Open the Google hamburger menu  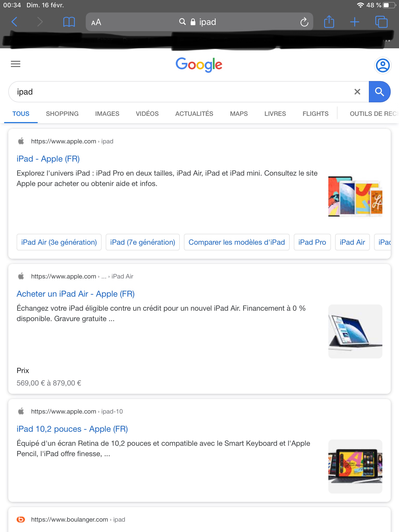[16, 64]
